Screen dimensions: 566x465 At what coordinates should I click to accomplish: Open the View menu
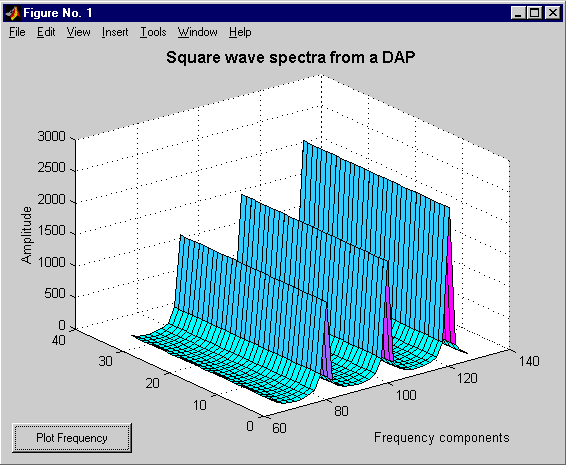[x=78, y=32]
